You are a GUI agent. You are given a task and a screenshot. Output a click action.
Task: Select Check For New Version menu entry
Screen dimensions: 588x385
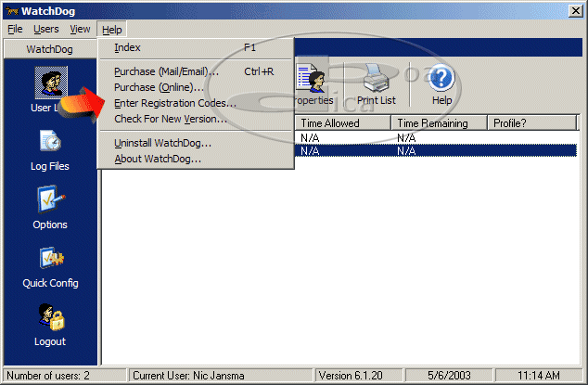[170, 119]
